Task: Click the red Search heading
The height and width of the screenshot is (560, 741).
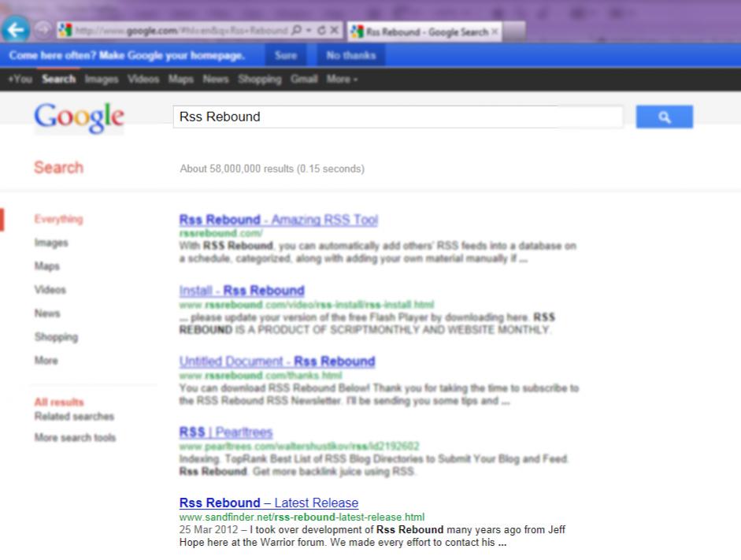Action: 58,167
